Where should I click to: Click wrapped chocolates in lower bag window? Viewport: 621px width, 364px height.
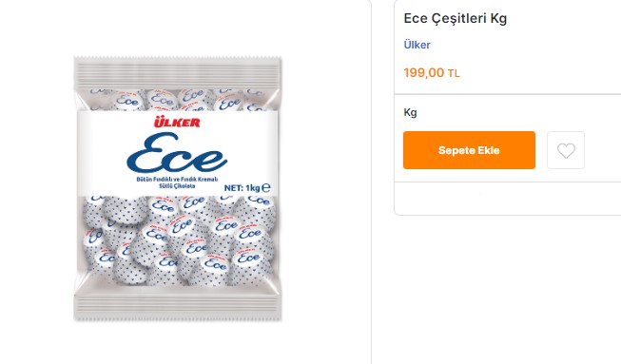[x=178, y=240]
